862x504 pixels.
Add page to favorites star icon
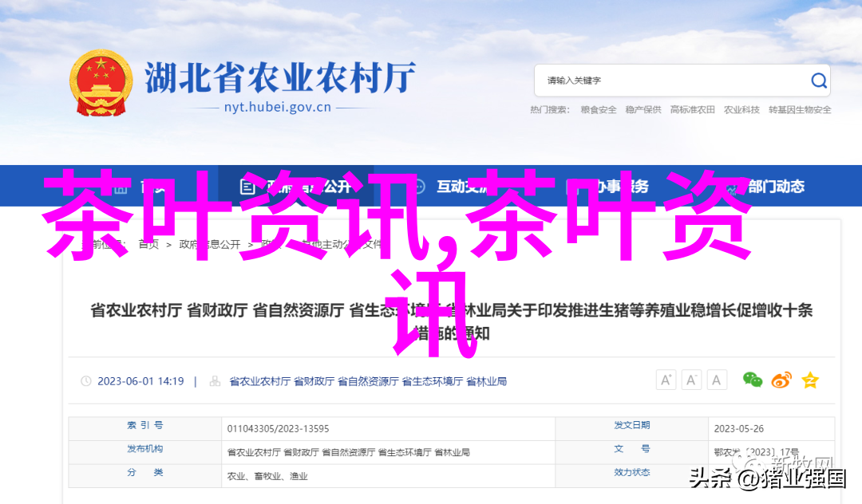[x=810, y=380]
